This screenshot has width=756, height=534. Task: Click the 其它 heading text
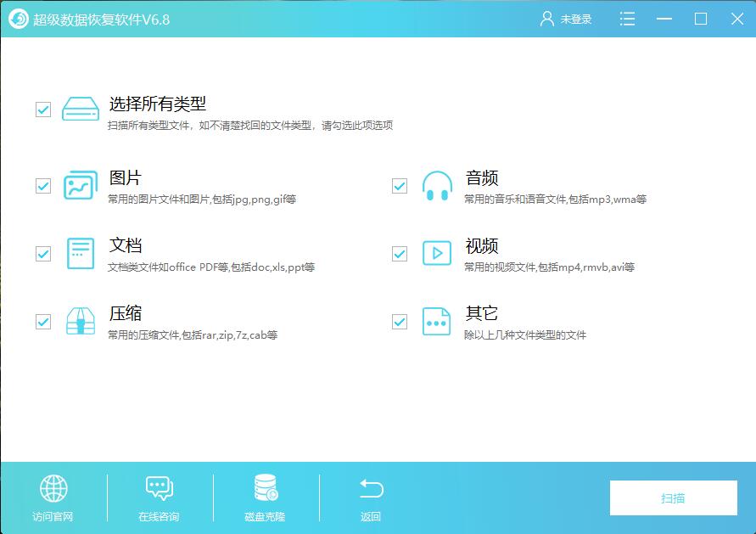[x=481, y=313]
